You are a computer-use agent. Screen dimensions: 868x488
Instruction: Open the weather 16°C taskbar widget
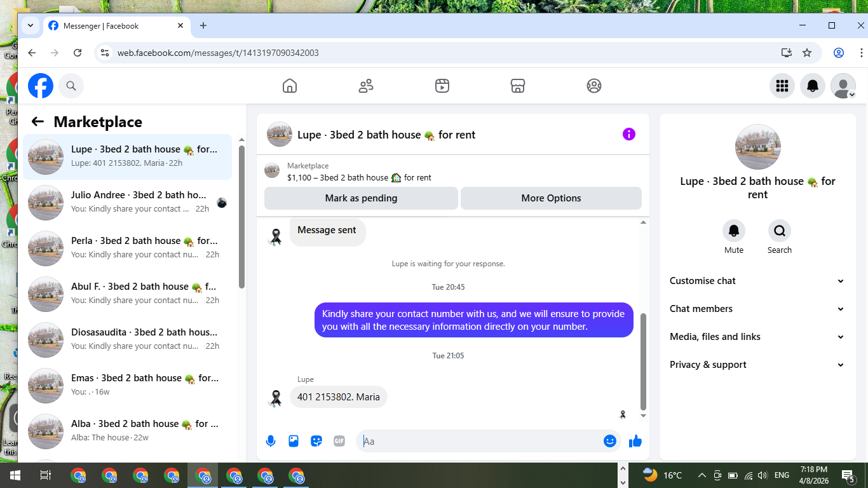tap(662, 475)
